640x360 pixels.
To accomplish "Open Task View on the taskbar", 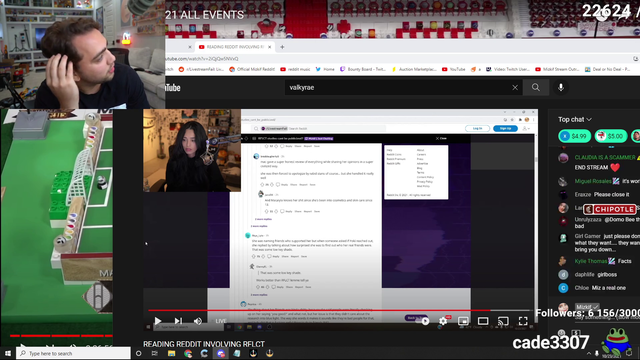I will (155, 353).
